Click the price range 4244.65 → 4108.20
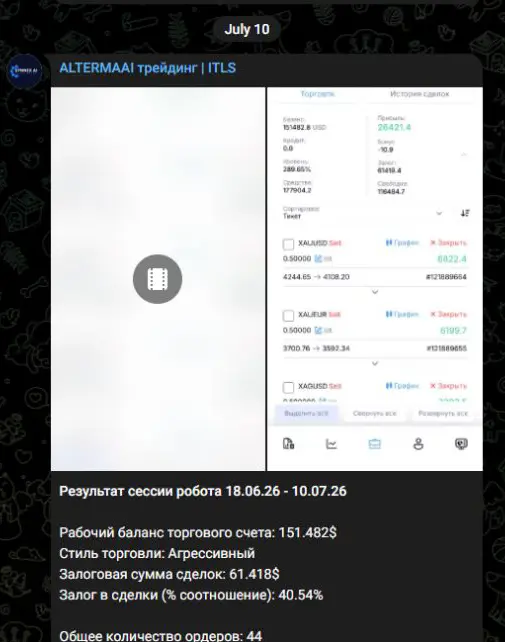Screen dimensions: 505x642 316,277
